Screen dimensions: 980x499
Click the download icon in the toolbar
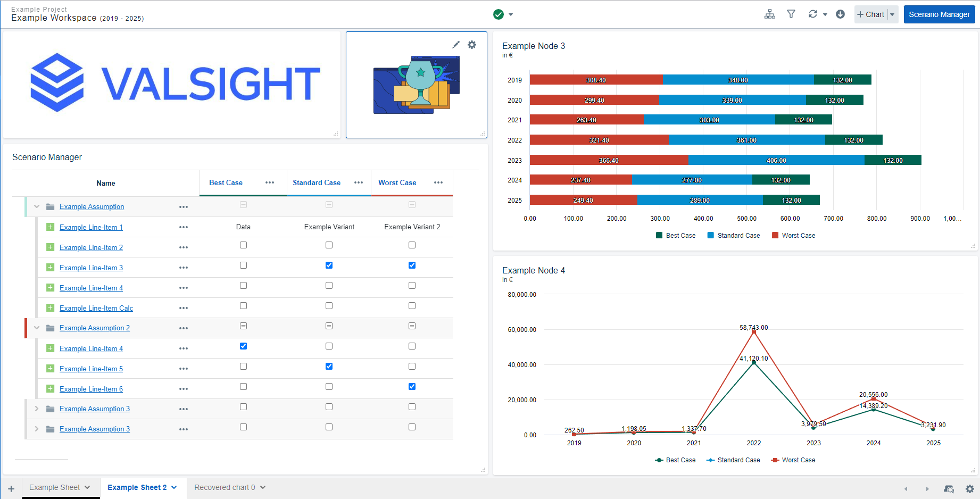[x=841, y=14]
